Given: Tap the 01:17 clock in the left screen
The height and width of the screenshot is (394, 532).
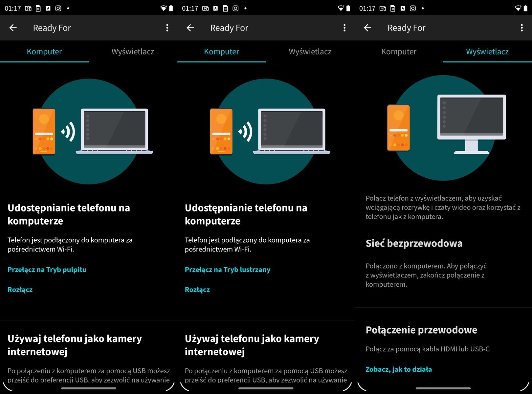Looking at the screenshot, I should coord(13,9).
